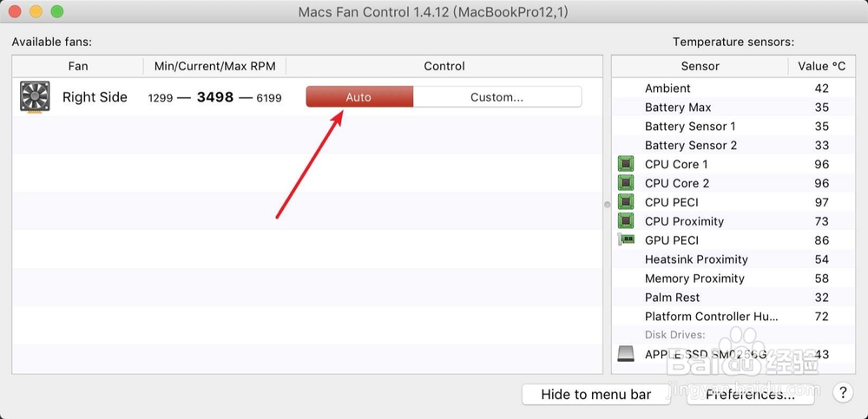Select the CPU Core 2 chip icon
Viewport: 868px width, 419px height.
[x=626, y=183]
